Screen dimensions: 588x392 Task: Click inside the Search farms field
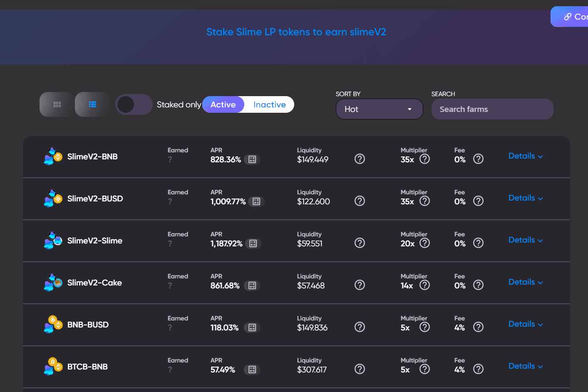point(492,109)
